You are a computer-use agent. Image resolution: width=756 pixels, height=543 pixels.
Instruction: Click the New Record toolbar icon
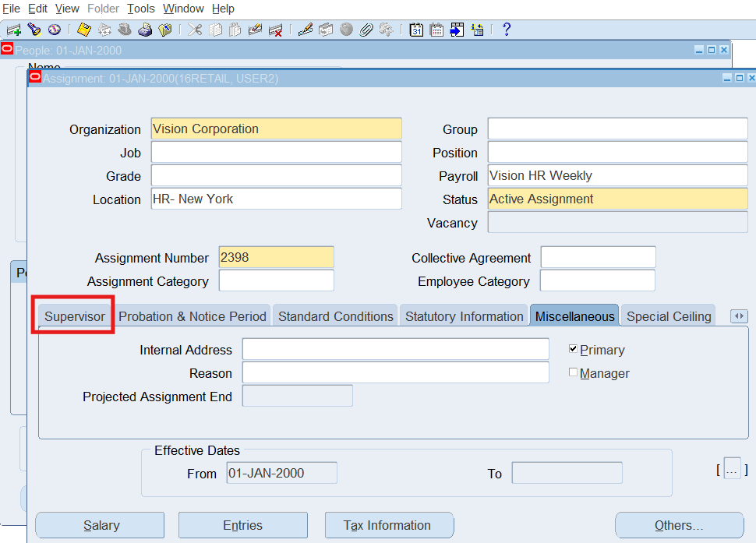[x=13, y=30]
